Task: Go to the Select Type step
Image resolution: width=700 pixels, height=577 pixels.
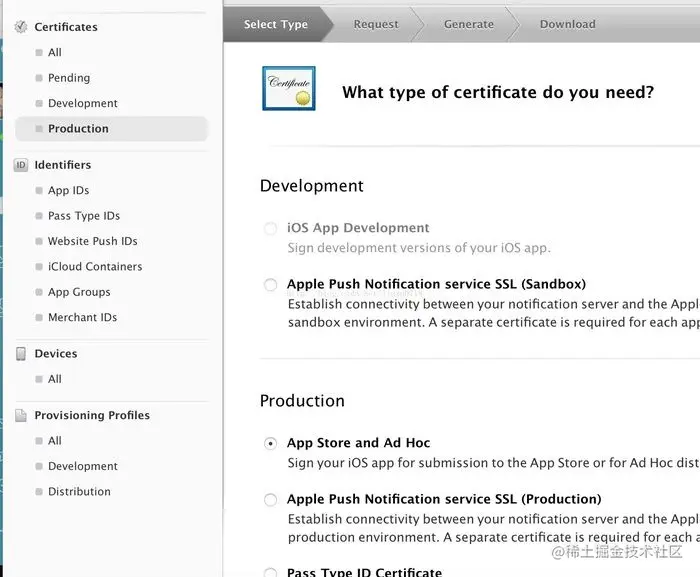Action: point(275,24)
